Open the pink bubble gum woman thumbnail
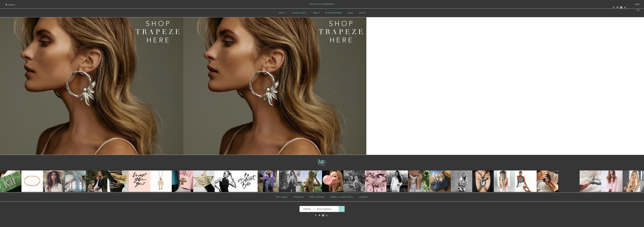Screen dimensions: 644x227 pos(333,181)
